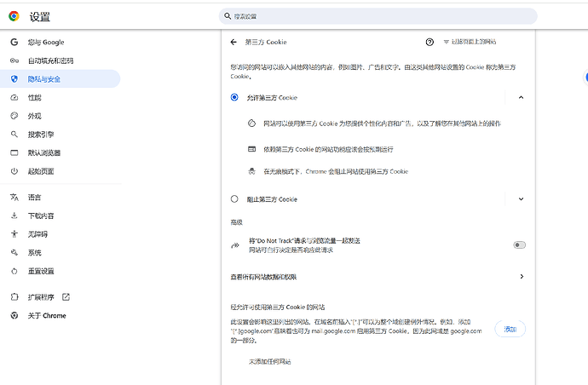The image size is (588, 385).
Task: Collapse the 允许第三方 Cookie details chevron
Action: (521, 98)
